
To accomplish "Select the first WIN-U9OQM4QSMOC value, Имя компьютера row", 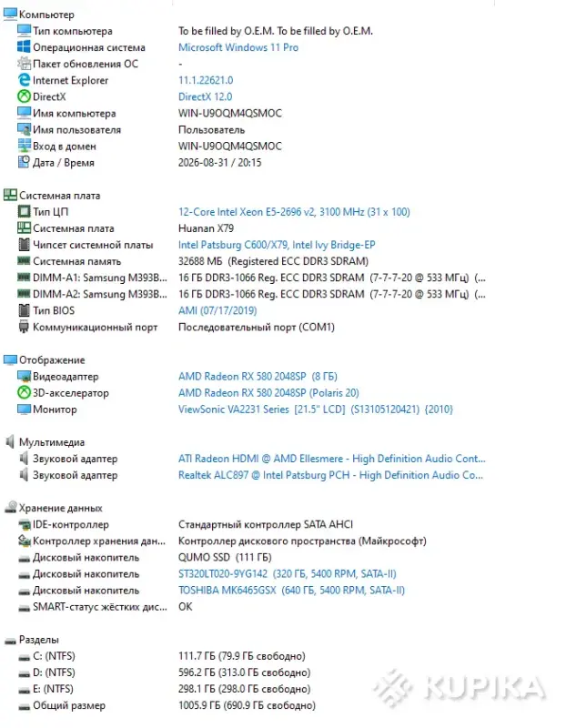I will 230,113.
